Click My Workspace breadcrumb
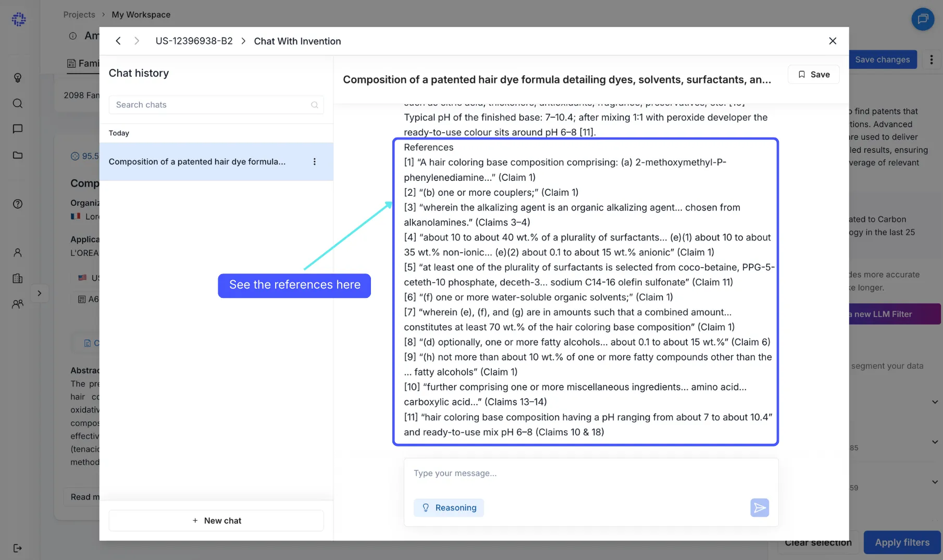 pos(141,15)
